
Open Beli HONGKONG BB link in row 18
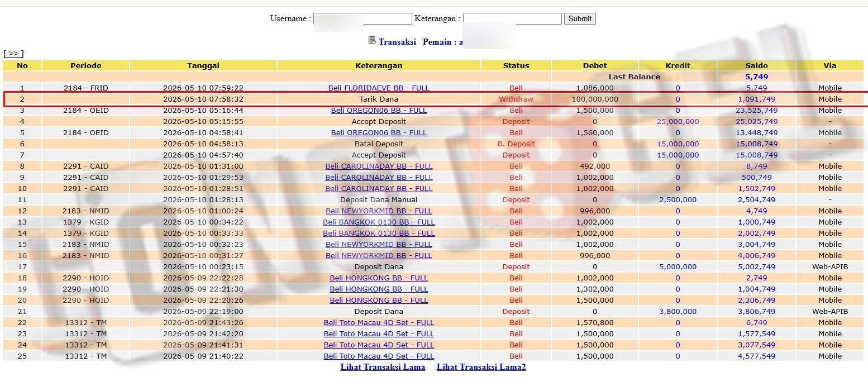(379, 278)
